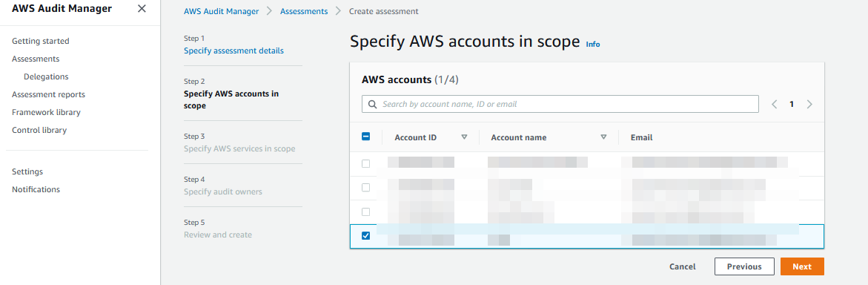Select page 1 in pagination
The width and height of the screenshot is (868, 285).
pyautogui.click(x=792, y=104)
